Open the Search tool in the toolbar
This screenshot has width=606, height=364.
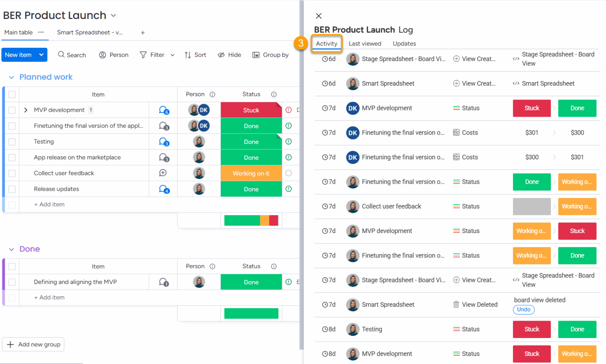tap(72, 55)
